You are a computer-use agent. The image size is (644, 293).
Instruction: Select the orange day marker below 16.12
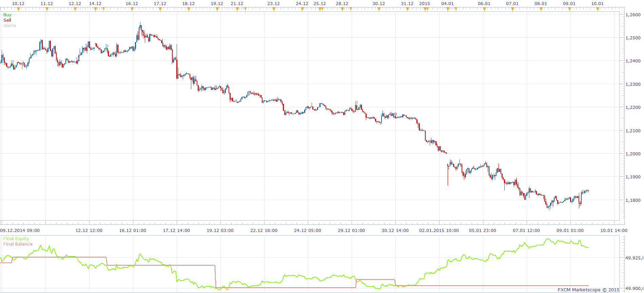point(132,9)
